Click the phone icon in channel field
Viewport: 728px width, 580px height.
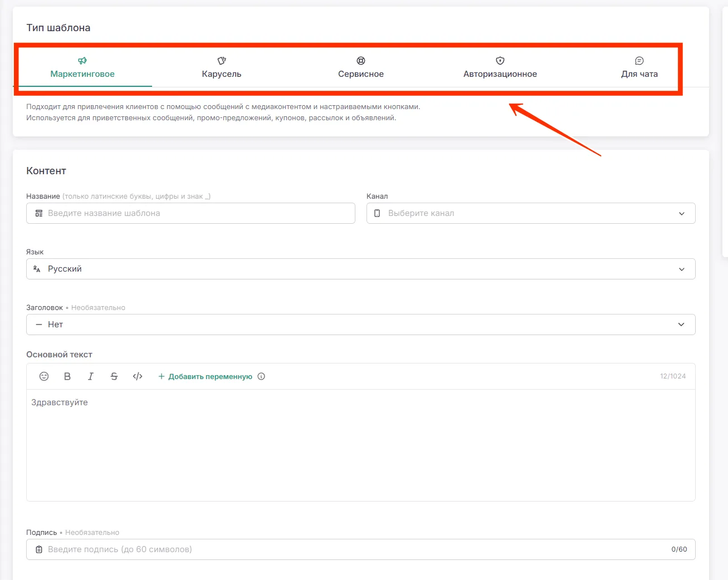(x=377, y=213)
